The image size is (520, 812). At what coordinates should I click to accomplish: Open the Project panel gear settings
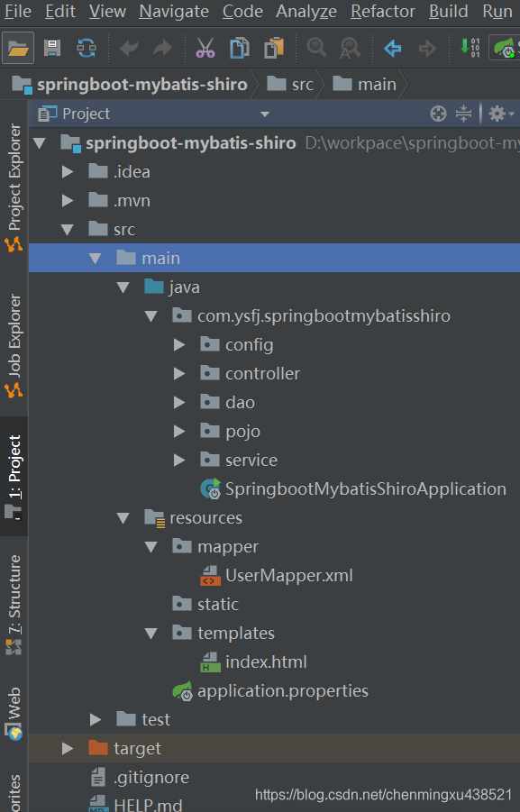501,114
